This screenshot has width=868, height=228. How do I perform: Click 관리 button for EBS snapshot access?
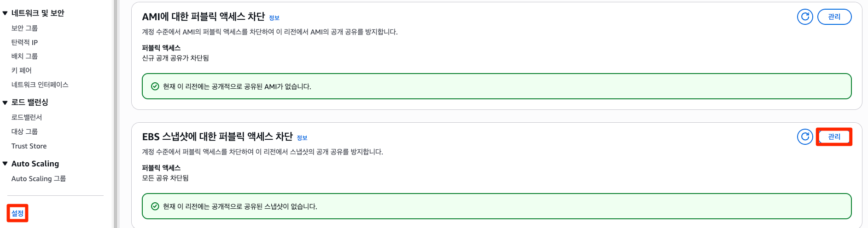834,137
